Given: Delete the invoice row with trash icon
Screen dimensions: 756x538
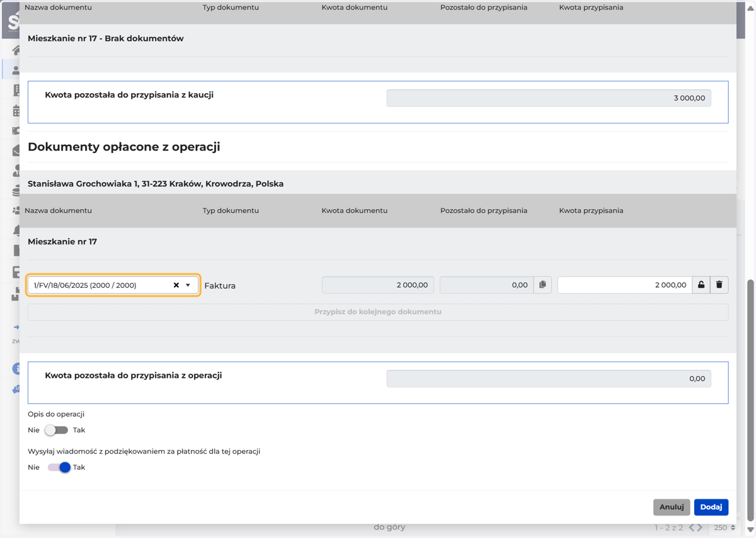Looking at the screenshot, I should point(719,285).
